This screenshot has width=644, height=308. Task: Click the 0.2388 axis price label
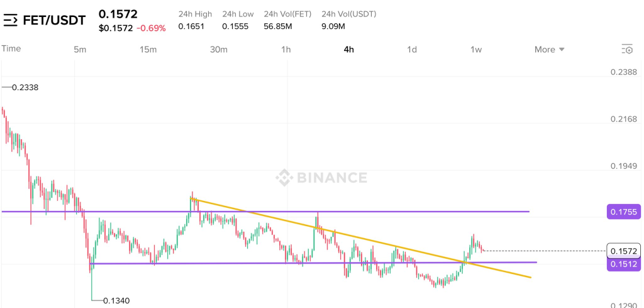tap(624, 72)
